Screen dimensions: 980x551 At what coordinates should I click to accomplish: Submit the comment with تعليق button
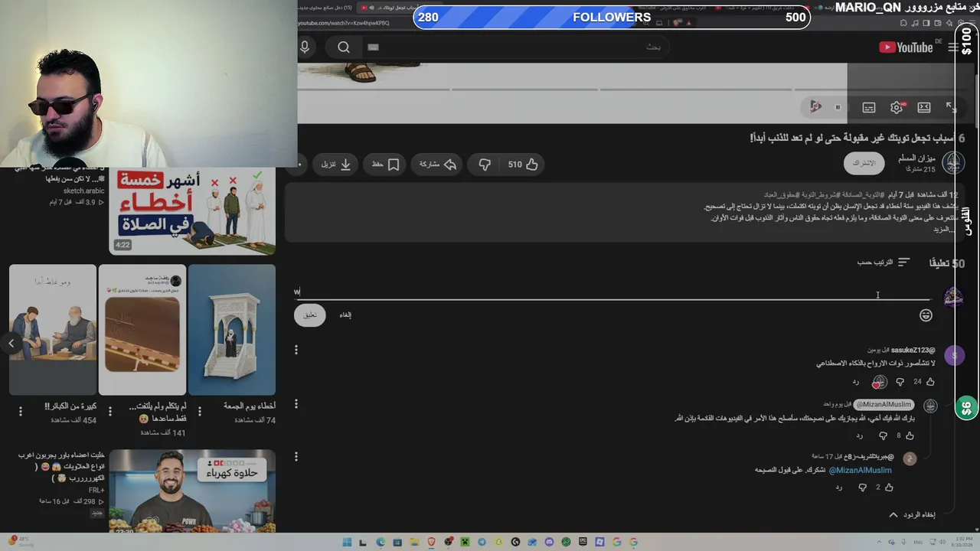point(310,315)
